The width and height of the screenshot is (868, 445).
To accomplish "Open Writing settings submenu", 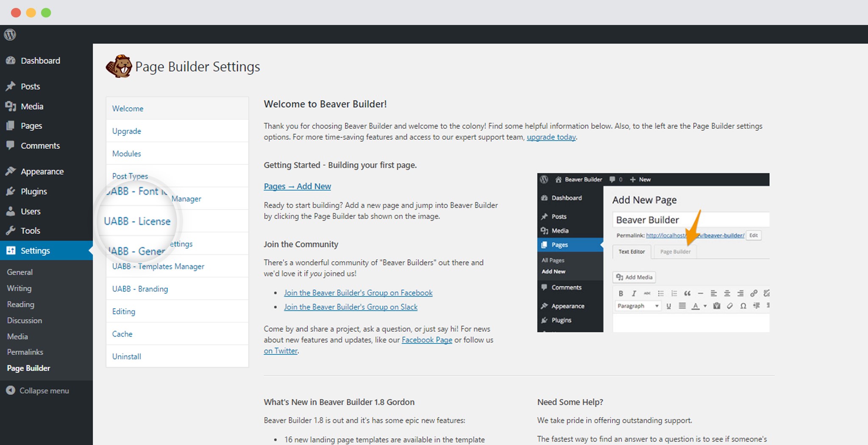I will point(19,288).
